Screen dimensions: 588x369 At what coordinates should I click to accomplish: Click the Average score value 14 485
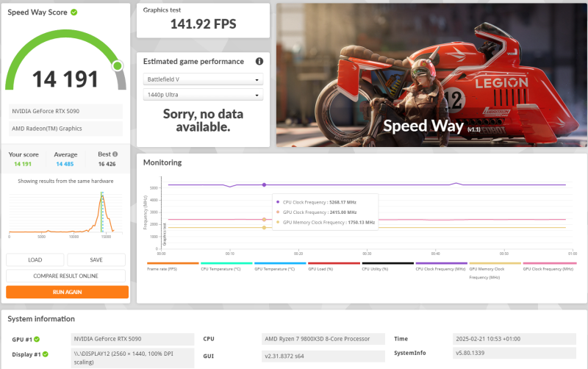[x=65, y=164]
